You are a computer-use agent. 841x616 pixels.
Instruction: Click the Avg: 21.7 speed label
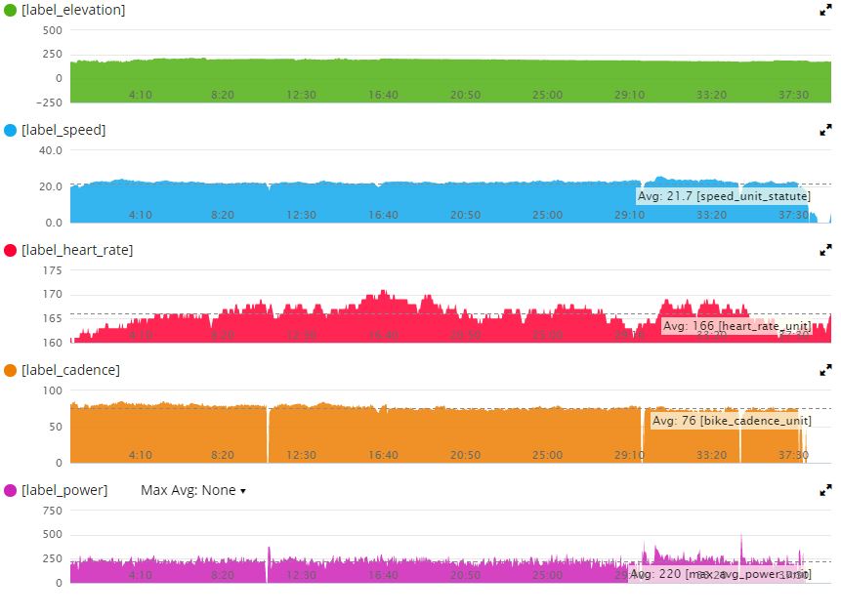click(x=724, y=196)
